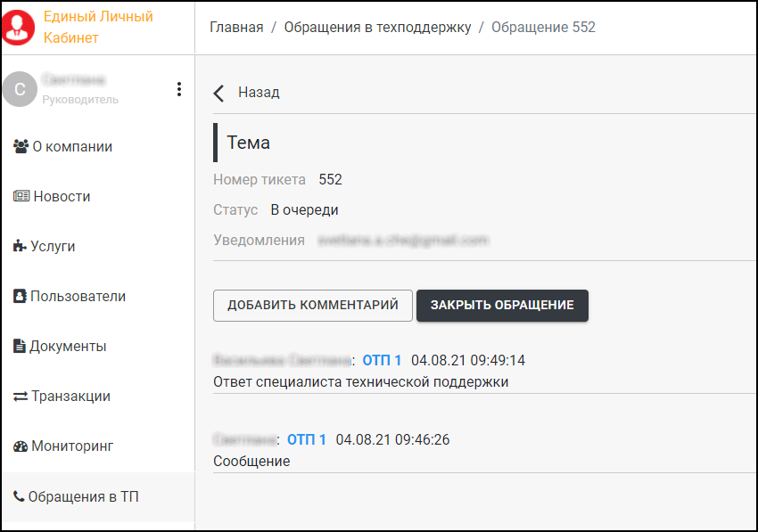
Task: Click the "Единый Личный Кабинет" title
Action: [x=98, y=28]
